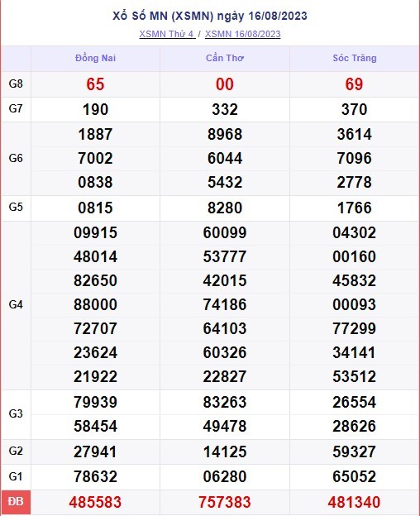The height and width of the screenshot is (516, 420).
Task: Click the G3 number 28626
Action: [354, 426]
